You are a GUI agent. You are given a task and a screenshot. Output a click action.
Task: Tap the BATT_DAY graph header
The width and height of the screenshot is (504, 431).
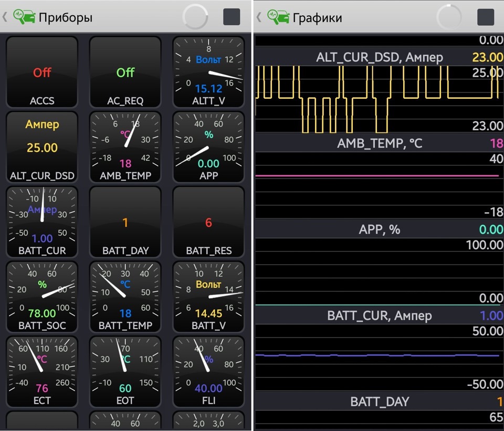pyautogui.click(x=379, y=402)
